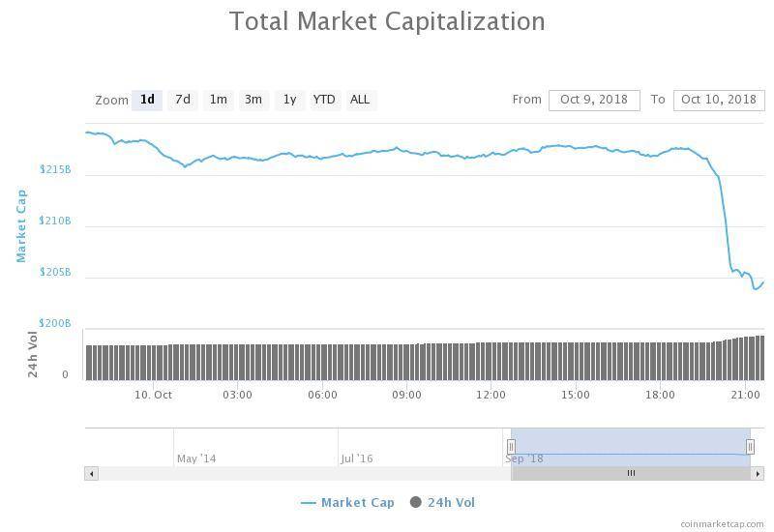Toggle Market Cap series in legend
The width and height of the screenshot is (774, 532).
pyautogui.click(x=357, y=502)
